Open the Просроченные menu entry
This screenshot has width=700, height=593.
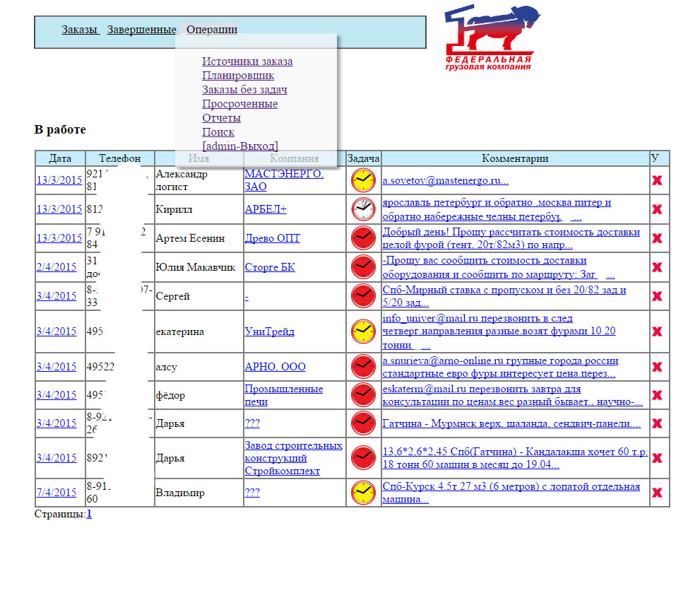click(x=239, y=104)
